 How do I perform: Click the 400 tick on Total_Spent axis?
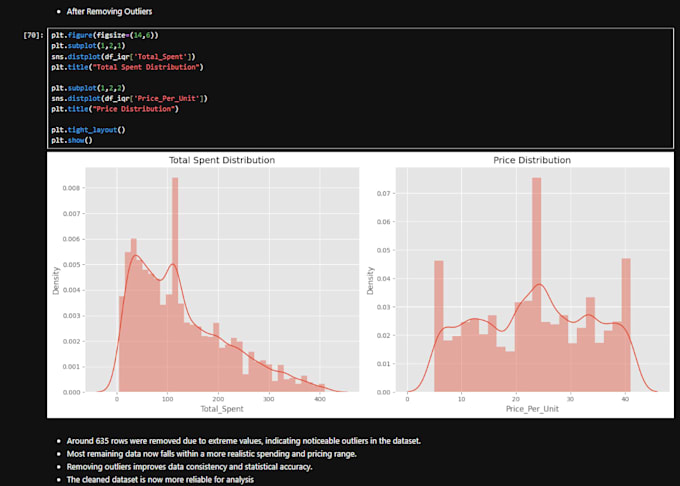point(320,399)
